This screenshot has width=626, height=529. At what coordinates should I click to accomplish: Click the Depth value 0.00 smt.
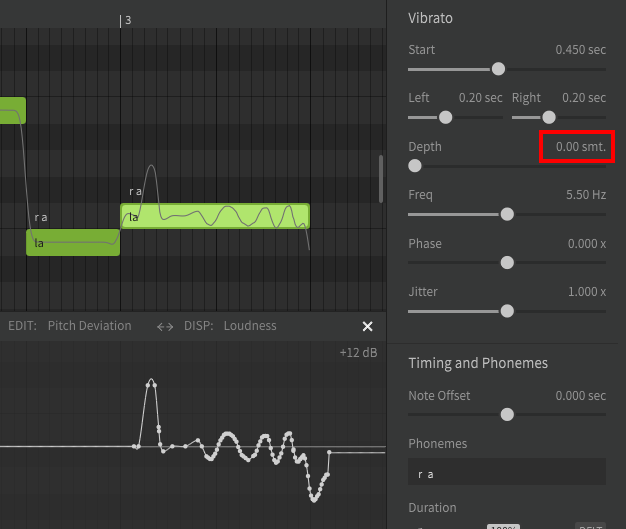[580, 147]
